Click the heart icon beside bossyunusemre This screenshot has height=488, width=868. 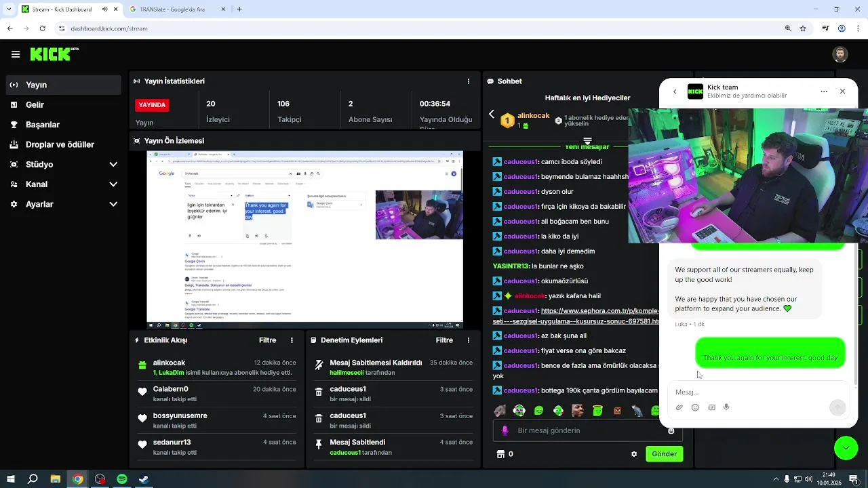(x=142, y=418)
